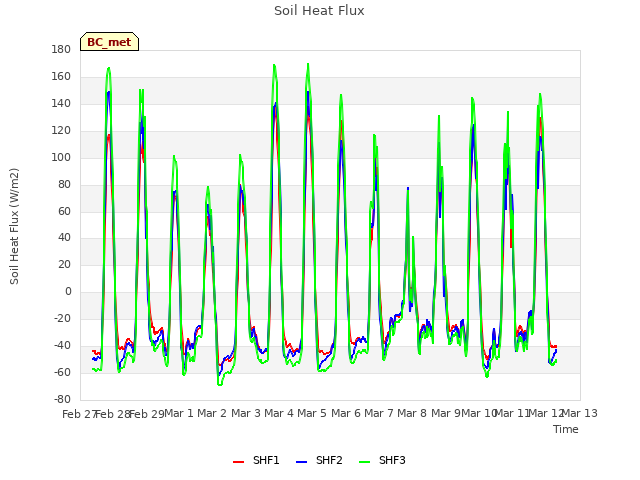Click the SHF3 legend label
Screen dimensions: 640x480
(x=392, y=460)
